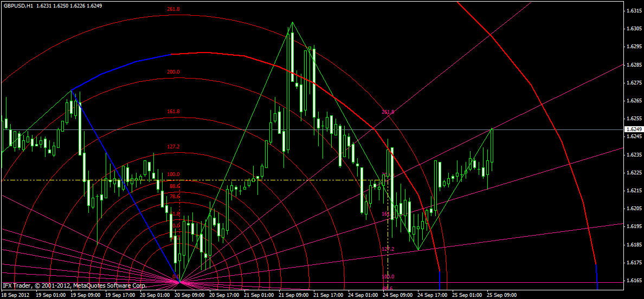Image resolution: width=644 pixels, height=299 pixels.
Task: Click price axis value 1.6275
Action: pyautogui.click(x=634, y=83)
